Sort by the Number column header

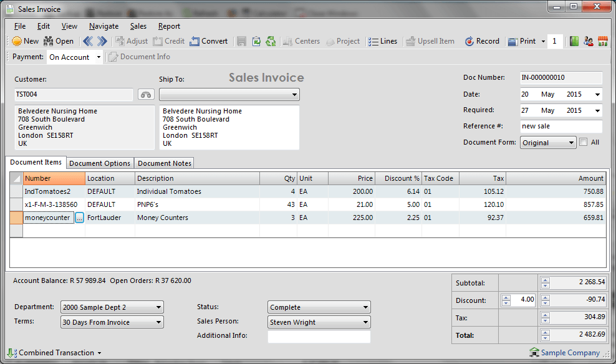(x=54, y=178)
